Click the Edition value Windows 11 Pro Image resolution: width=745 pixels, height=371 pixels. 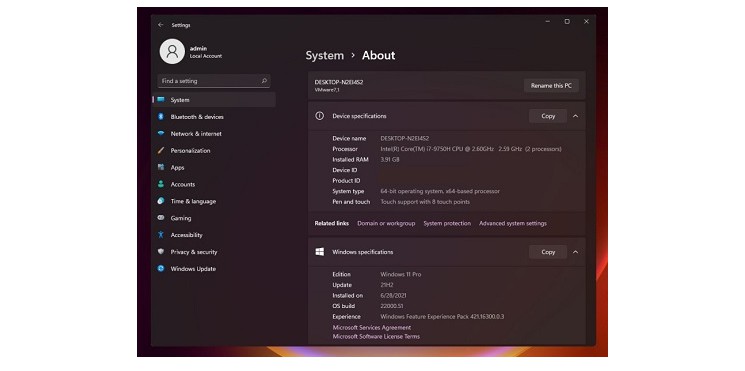click(x=401, y=274)
